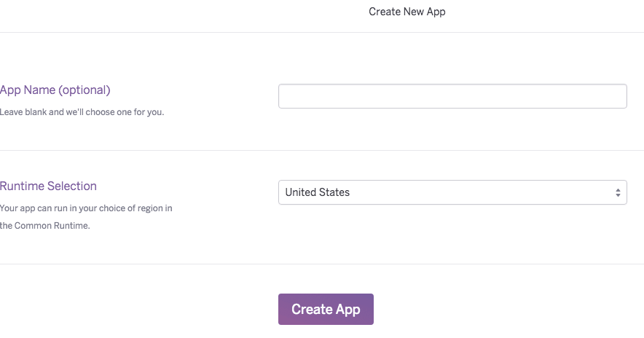This screenshot has width=644, height=338.
Task: Click the middle of the United States combo box
Action: [452, 192]
